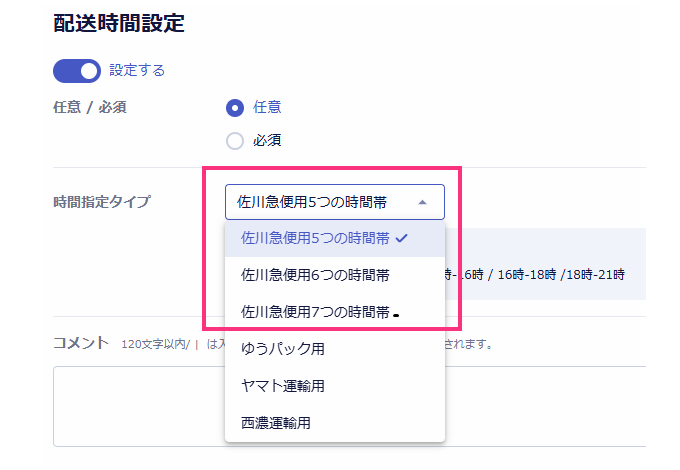
Task: Click the dropdown arrow in 時間指定タイプ combo box
Action: coord(422,202)
